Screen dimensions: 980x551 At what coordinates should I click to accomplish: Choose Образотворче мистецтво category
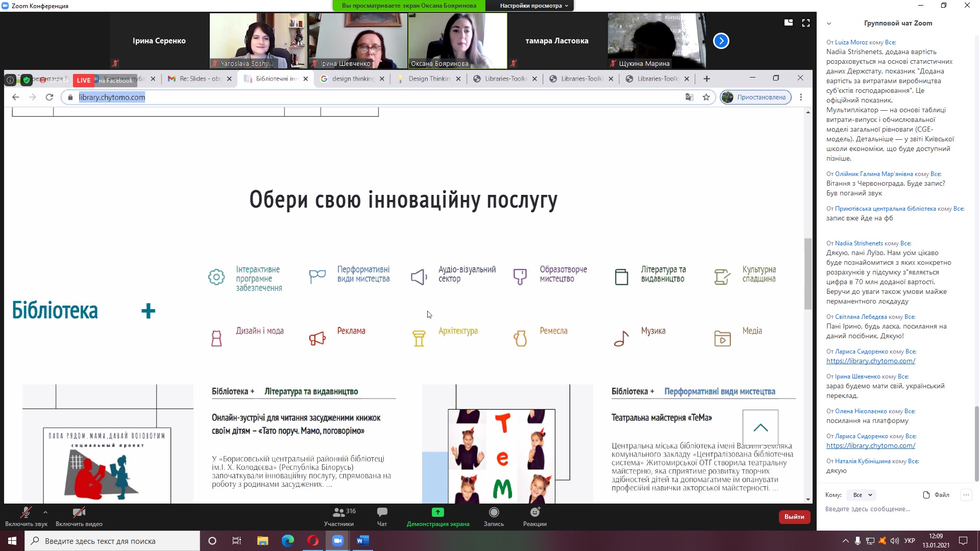pos(550,274)
